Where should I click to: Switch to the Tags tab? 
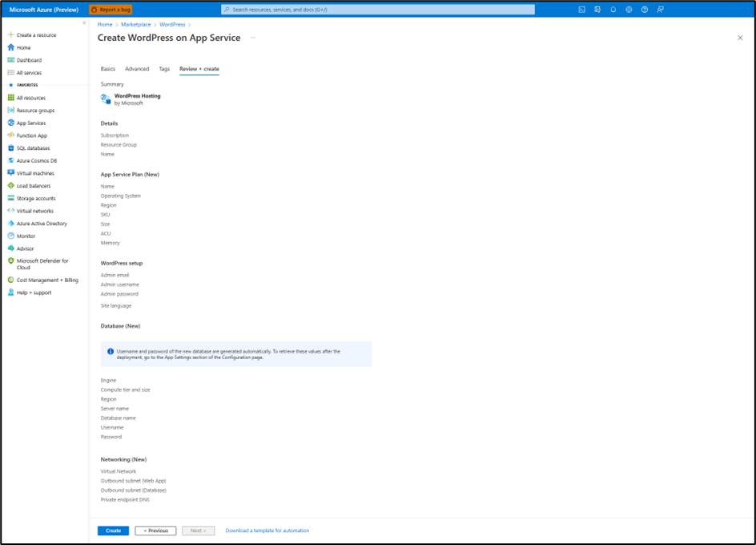point(164,69)
